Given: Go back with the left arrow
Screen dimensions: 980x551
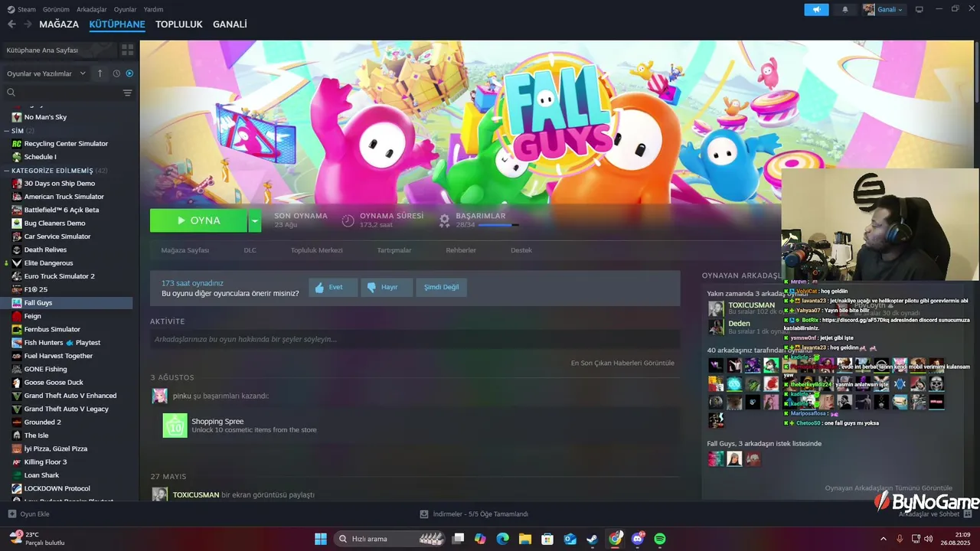Looking at the screenshot, I should coord(11,24).
